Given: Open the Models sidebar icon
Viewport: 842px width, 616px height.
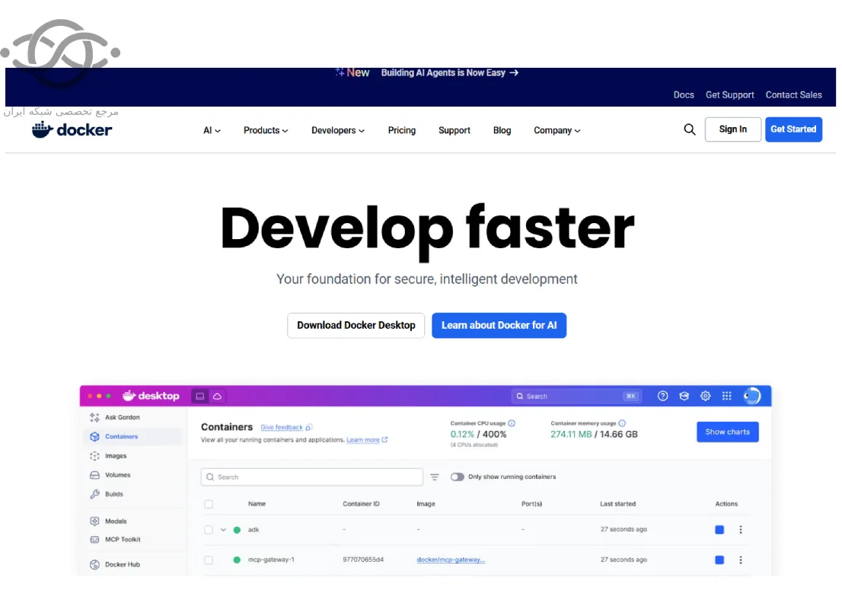Looking at the screenshot, I should 94,521.
